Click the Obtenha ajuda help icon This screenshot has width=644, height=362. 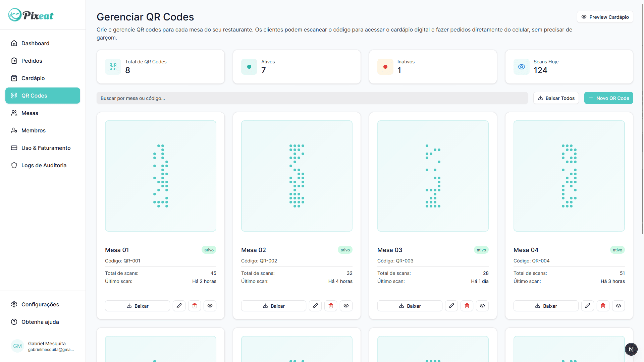coord(14,322)
